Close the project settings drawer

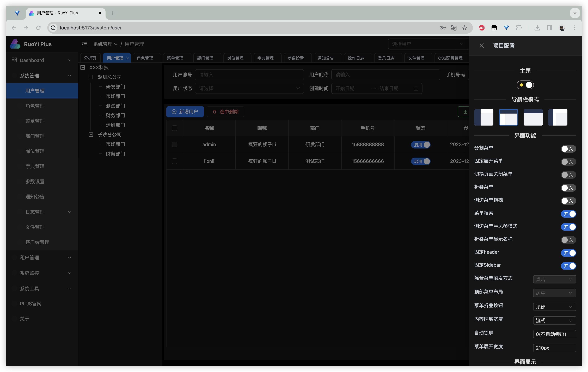point(482,46)
